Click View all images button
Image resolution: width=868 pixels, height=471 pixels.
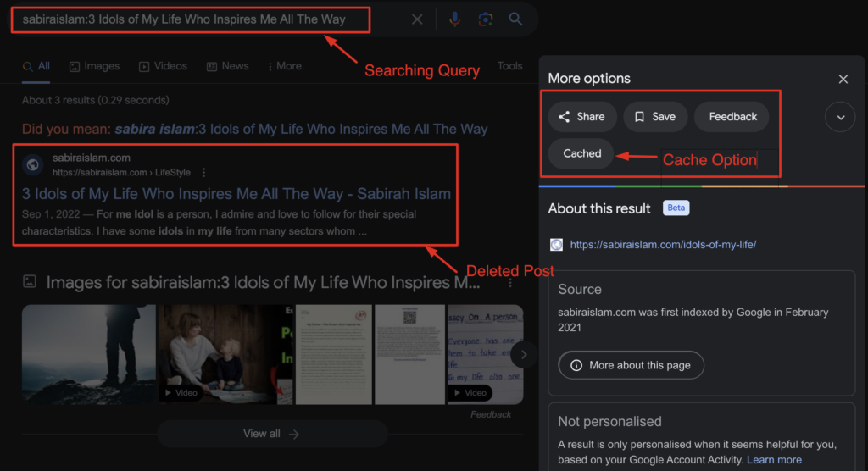[x=272, y=434]
